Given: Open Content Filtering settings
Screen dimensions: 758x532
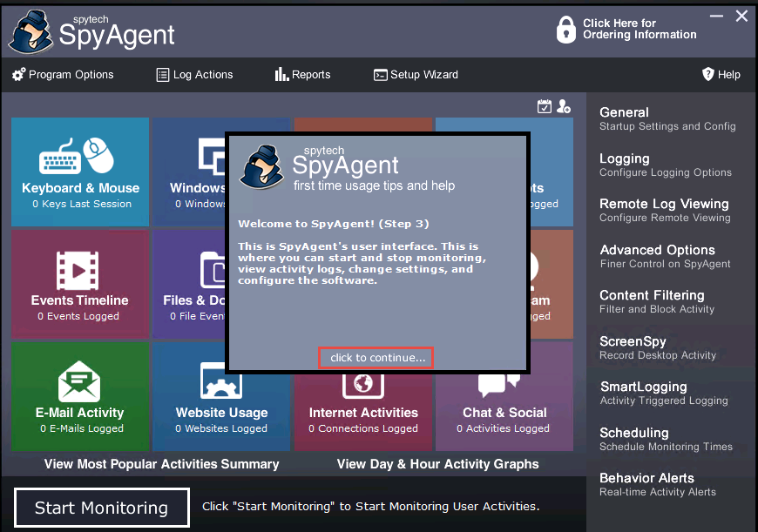Looking at the screenshot, I should (x=657, y=301).
